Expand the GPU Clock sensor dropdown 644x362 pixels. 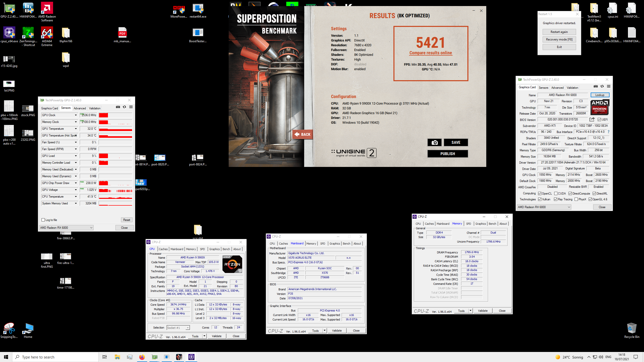pyautogui.click(x=76, y=115)
